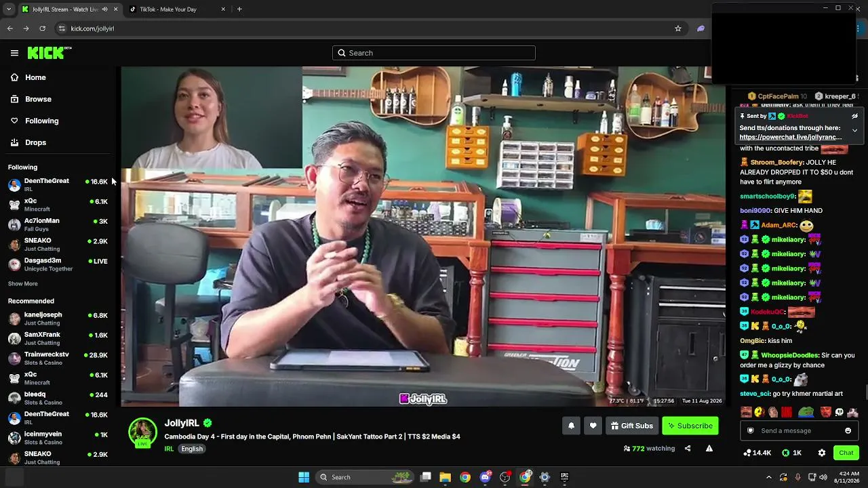Open iceinmyvein recommended channel

[58, 438]
